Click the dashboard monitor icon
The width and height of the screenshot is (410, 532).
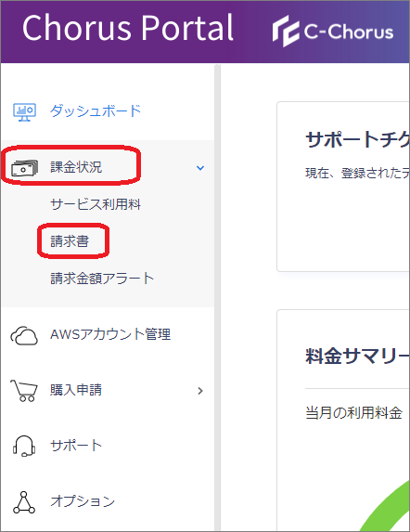point(24,111)
